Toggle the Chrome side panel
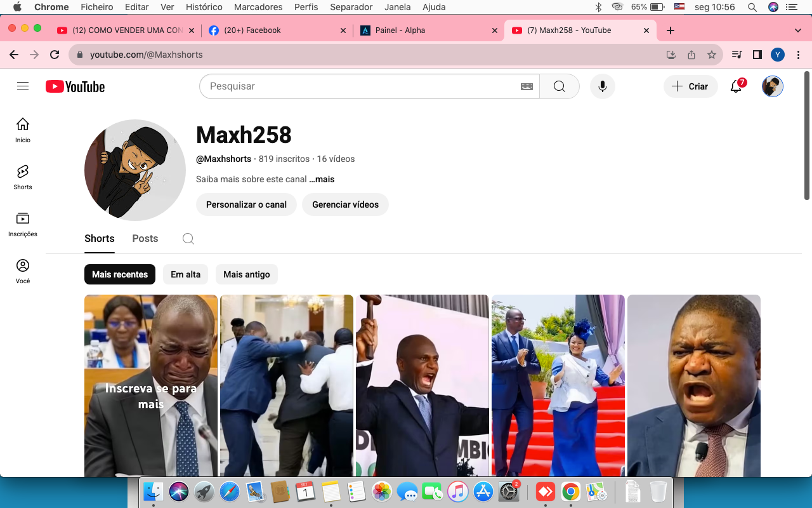 tap(757, 55)
